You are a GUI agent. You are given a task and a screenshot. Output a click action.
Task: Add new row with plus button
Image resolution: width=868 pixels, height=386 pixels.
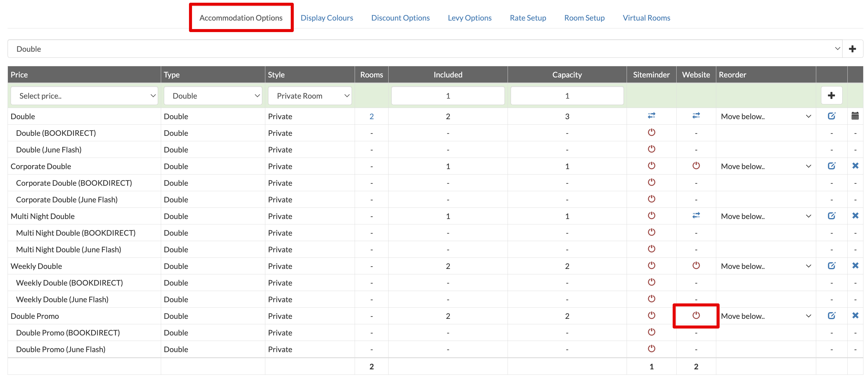[x=831, y=96]
